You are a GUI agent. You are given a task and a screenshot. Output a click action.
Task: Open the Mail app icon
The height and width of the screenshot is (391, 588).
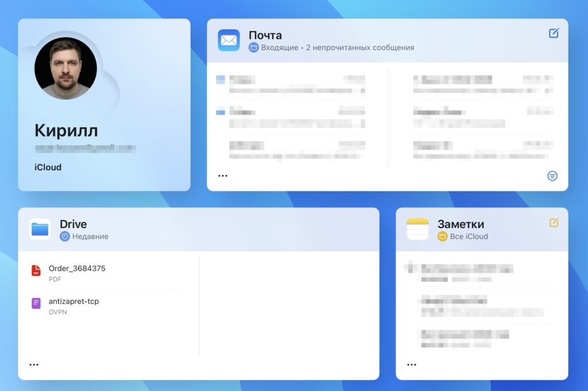229,40
